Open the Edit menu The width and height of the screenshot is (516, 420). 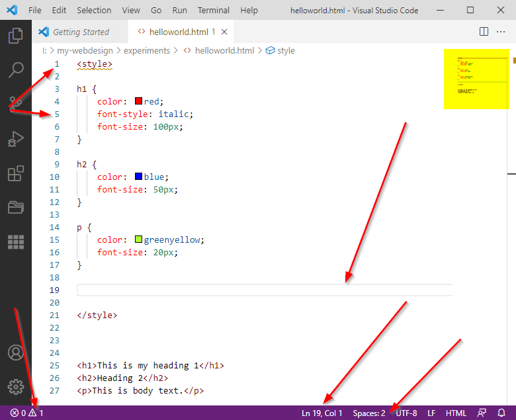point(59,10)
